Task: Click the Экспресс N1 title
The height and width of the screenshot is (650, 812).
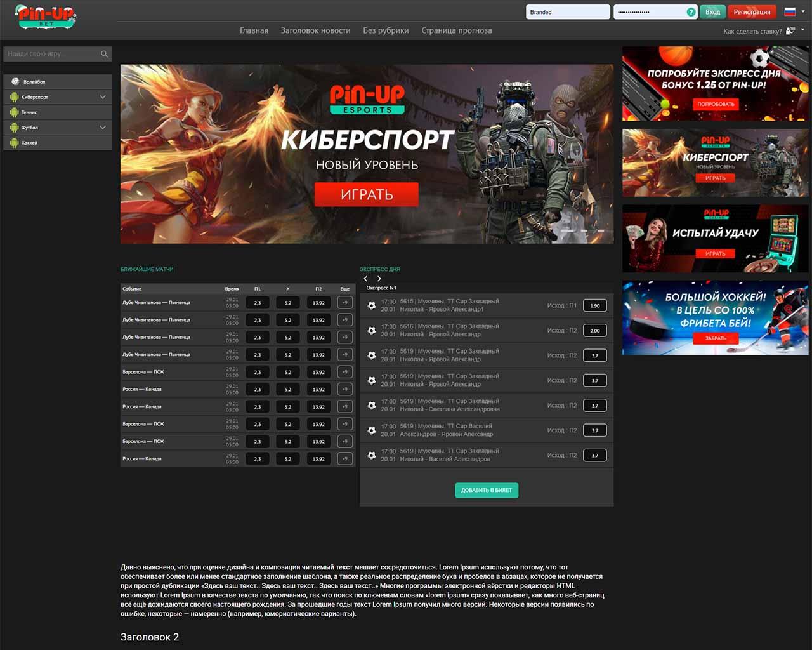Action: (x=381, y=288)
